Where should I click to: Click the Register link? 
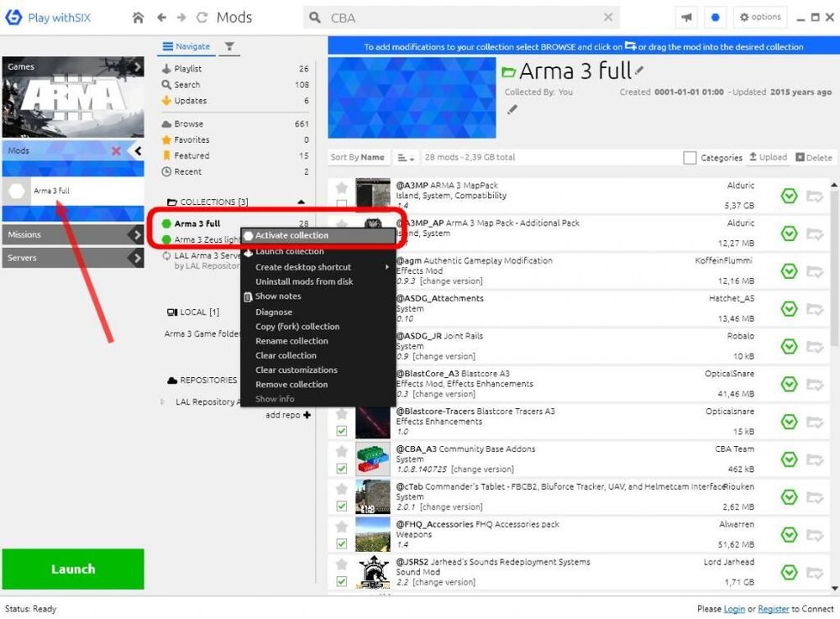point(773,609)
